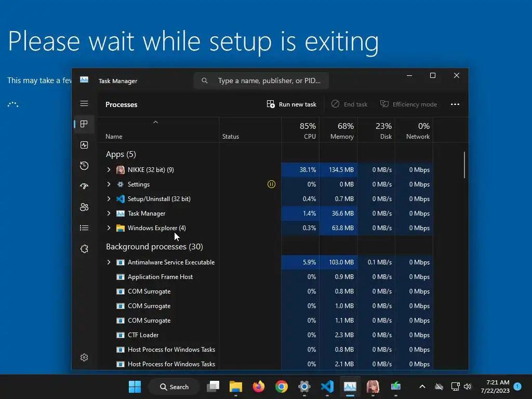
Task: Open the App history page icon
Action: [84, 166]
